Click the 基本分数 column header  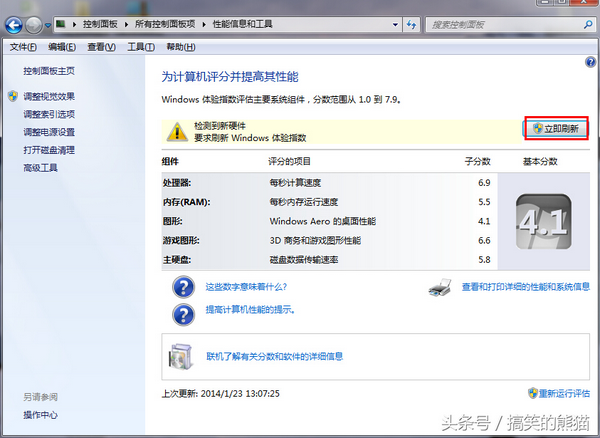(x=540, y=161)
